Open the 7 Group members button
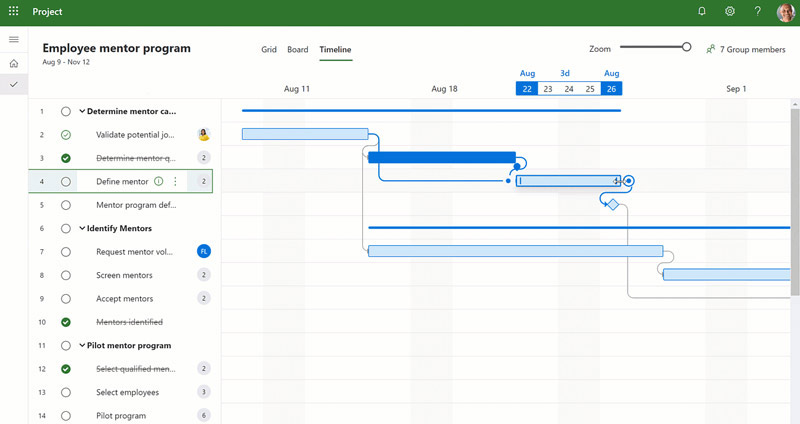Viewport: 800px width, 424px height. click(745, 49)
